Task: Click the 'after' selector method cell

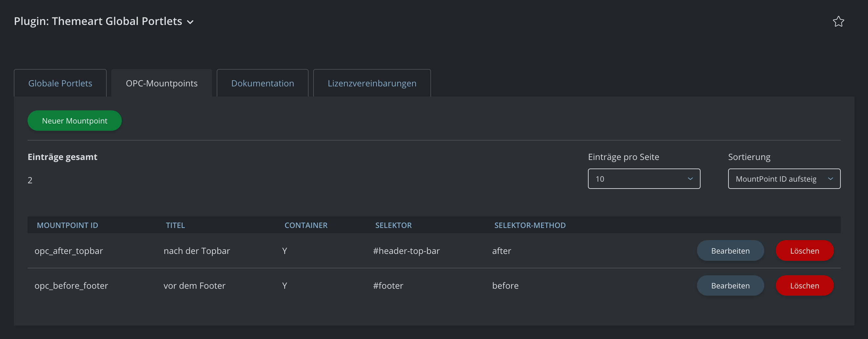Action: pos(501,251)
